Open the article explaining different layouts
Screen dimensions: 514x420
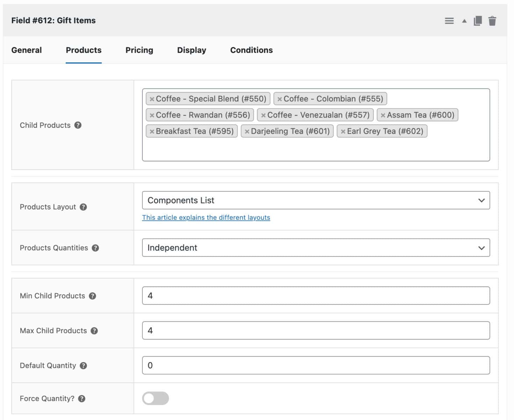click(206, 217)
